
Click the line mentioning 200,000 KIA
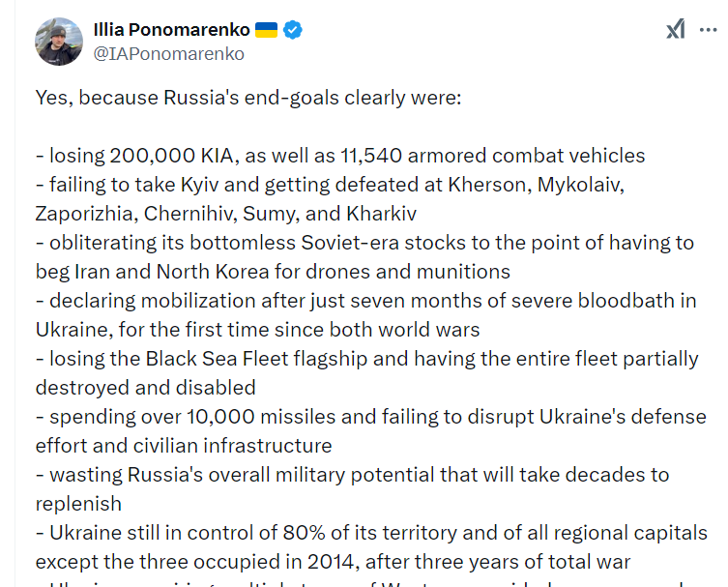pyautogui.click(x=340, y=156)
